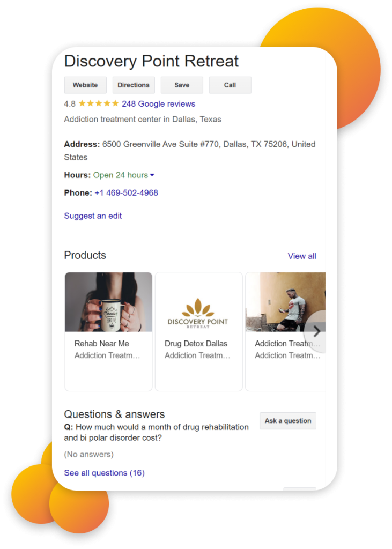The width and height of the screenshot is (392, 549).
Task: See all questions (16)
Action: pos(105,473)
